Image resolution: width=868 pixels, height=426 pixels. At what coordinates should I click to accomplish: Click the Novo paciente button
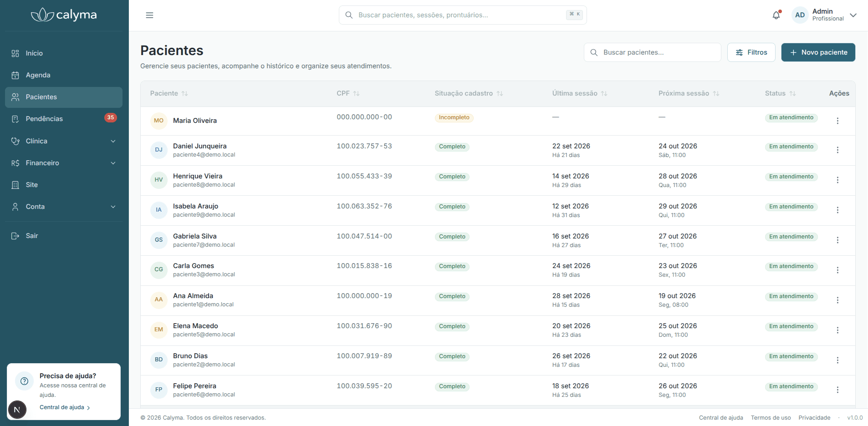(818, 52)
